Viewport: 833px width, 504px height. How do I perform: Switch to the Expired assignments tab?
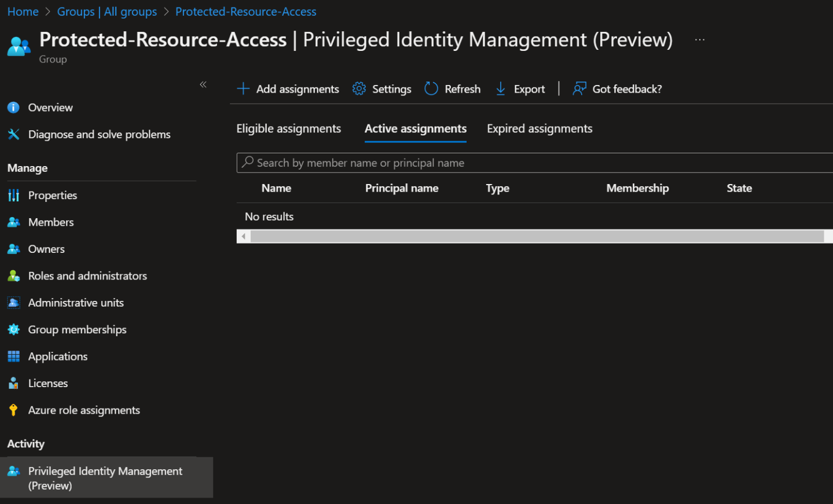click(539, 128)
